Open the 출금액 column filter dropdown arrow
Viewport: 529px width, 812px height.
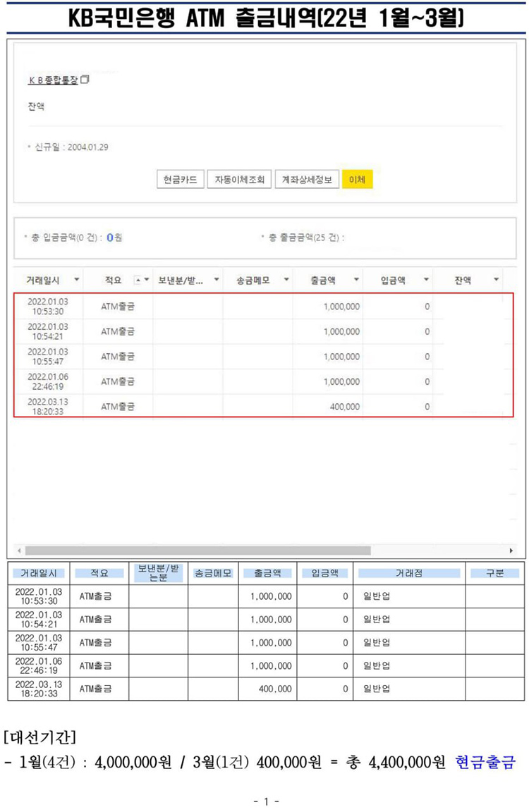(x=356, y=280)
